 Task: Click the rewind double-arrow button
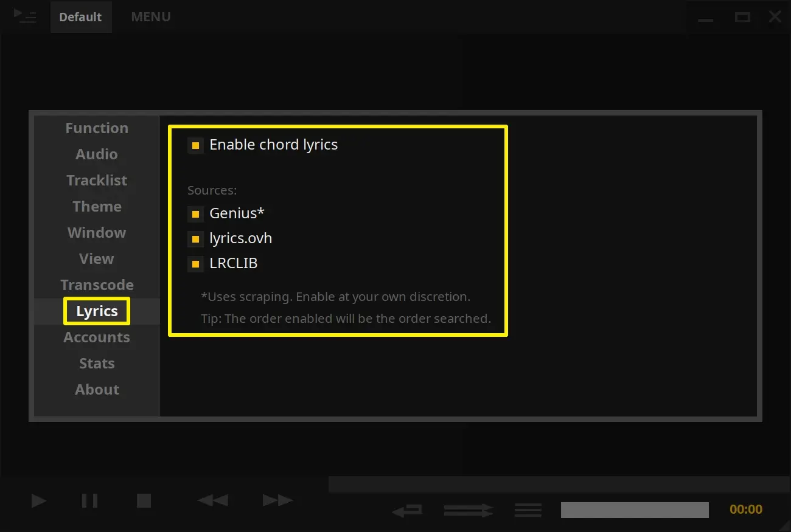point(213,500)
